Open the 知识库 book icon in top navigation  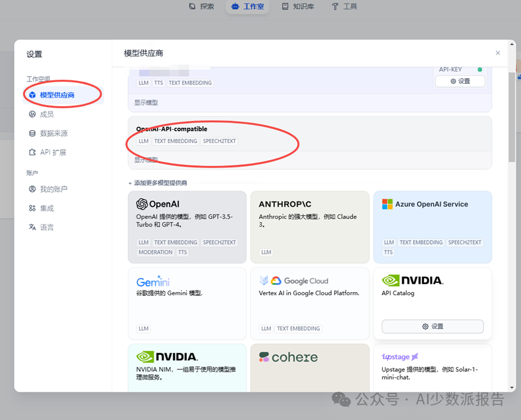click(285, 6)
